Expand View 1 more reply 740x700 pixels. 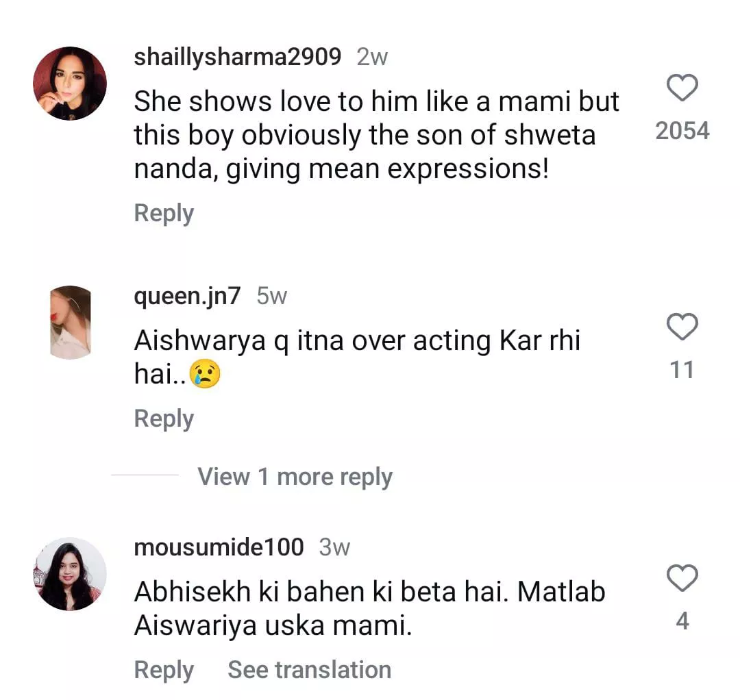tap(295, 477)
